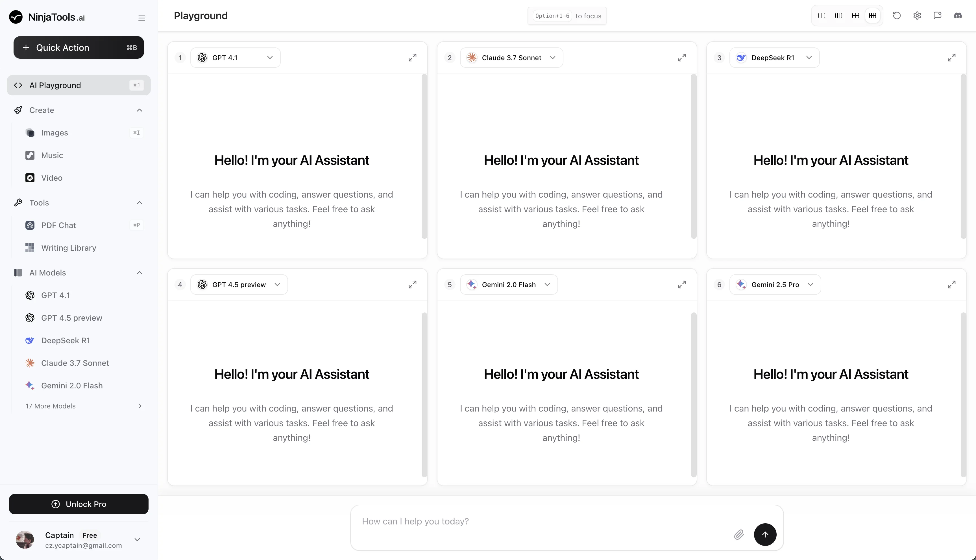
Task: Open Images in the sidebar
Action: click(55, 133)
